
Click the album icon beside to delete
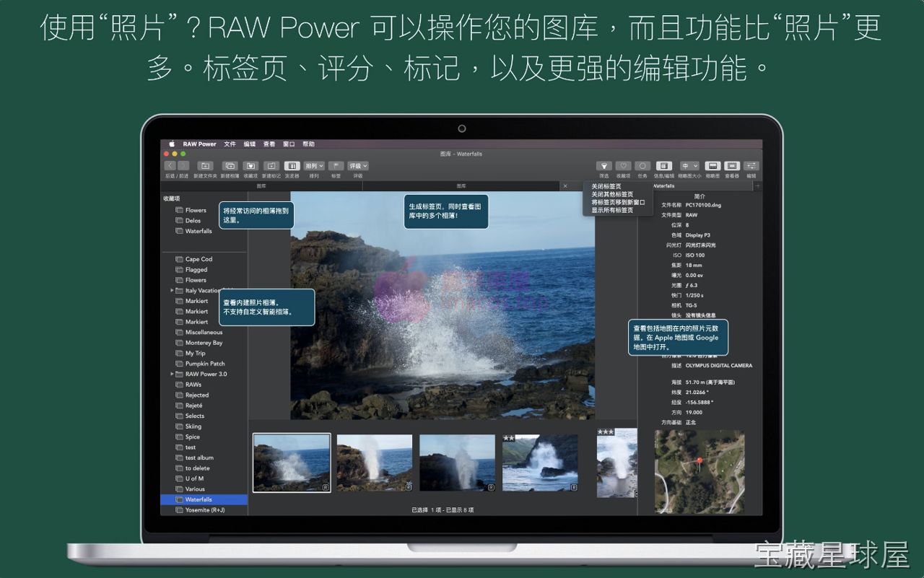point(179,468)
